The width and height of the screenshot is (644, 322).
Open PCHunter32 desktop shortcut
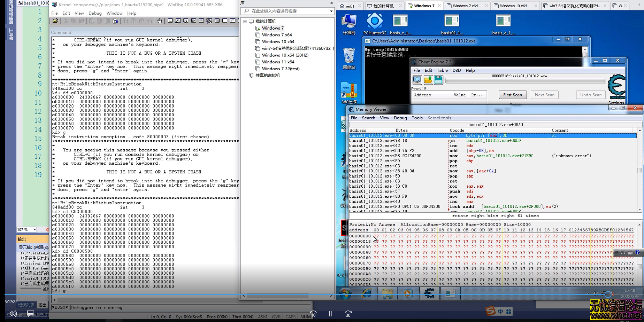375,24
